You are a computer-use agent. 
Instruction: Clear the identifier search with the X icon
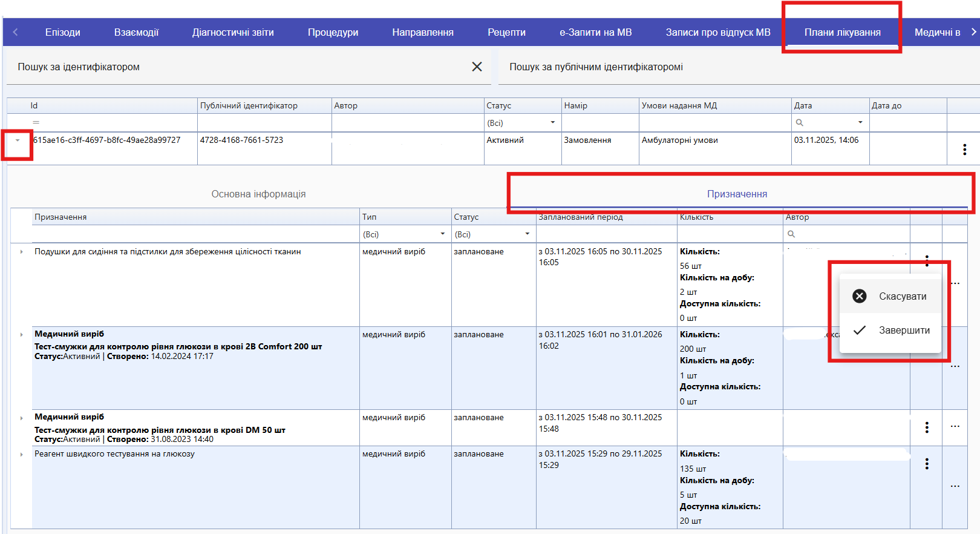tap(477, 67)
